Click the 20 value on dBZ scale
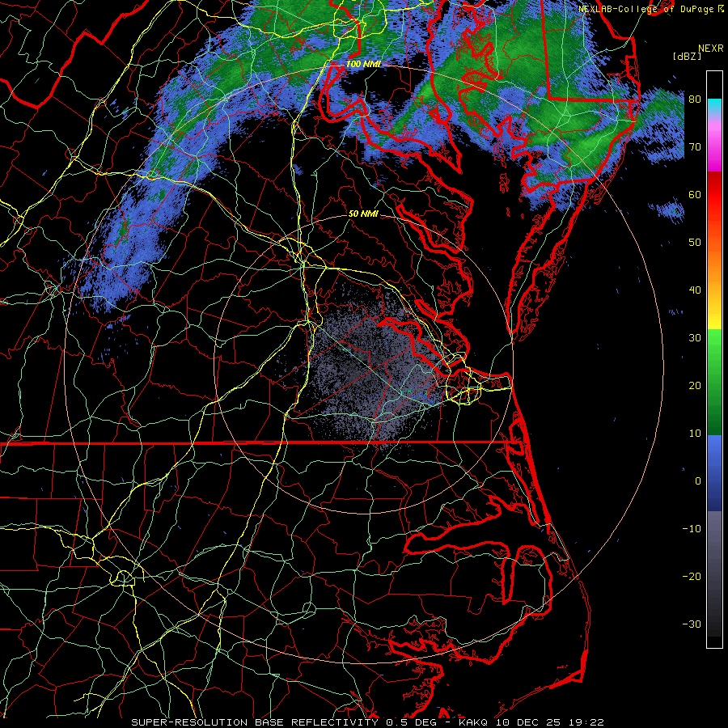This screenshot has width=728, height=728. pyautogui.click(x=695, y=385)
